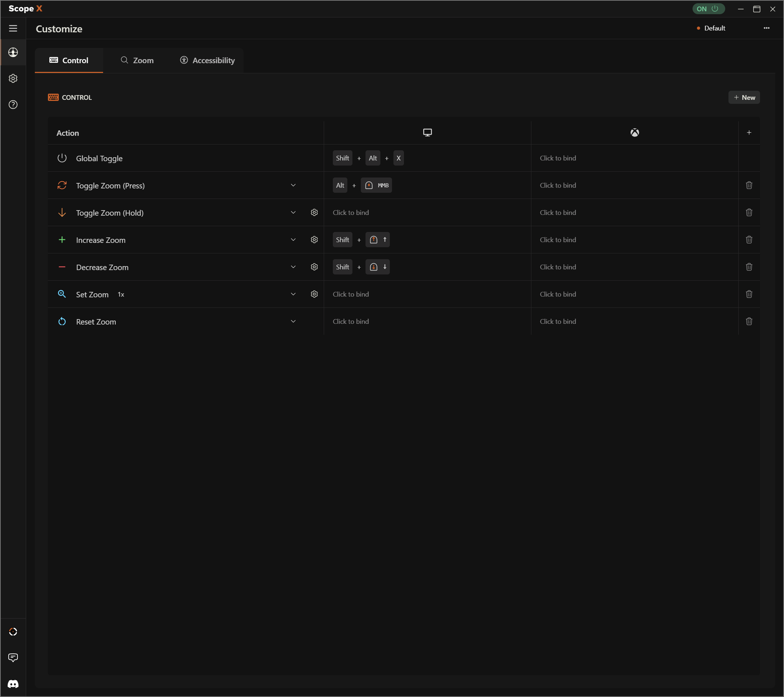Click the Xbox controller column header icon
The height and width of the screenshot is (697, 784).
pos(634,133)
